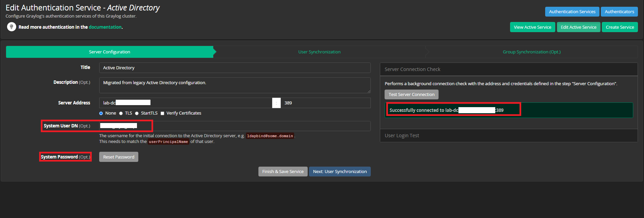Click Test Server Connection button
Viewport: 644px width, 218px height.
pyautogui.click(x=412, y=94)
